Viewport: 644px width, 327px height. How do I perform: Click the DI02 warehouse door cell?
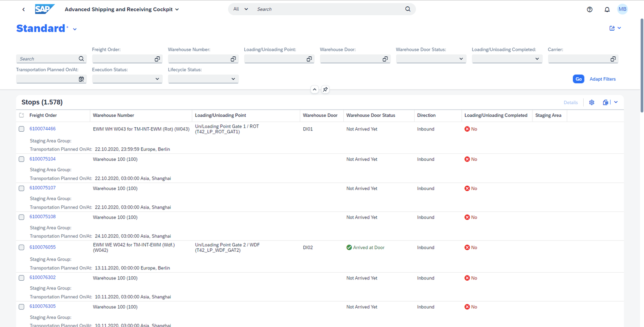308,247
